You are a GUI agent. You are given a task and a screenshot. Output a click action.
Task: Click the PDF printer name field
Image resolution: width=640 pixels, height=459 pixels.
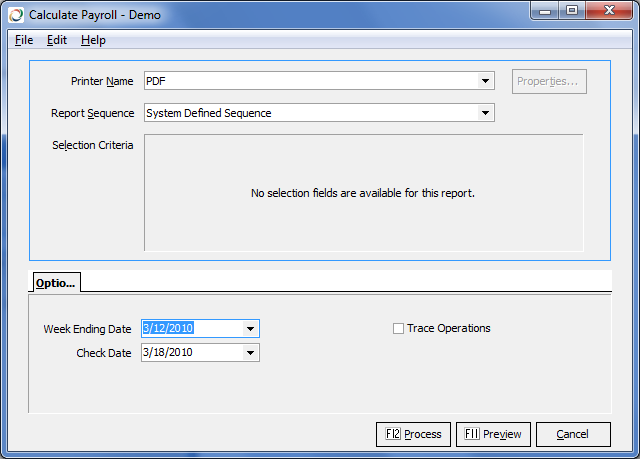[x=310, y=81]
